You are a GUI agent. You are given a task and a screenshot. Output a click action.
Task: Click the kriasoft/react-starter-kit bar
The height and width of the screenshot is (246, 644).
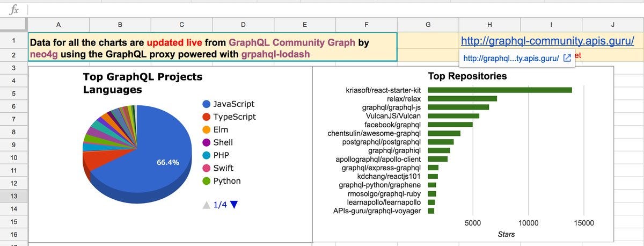(x=500, y=90)
